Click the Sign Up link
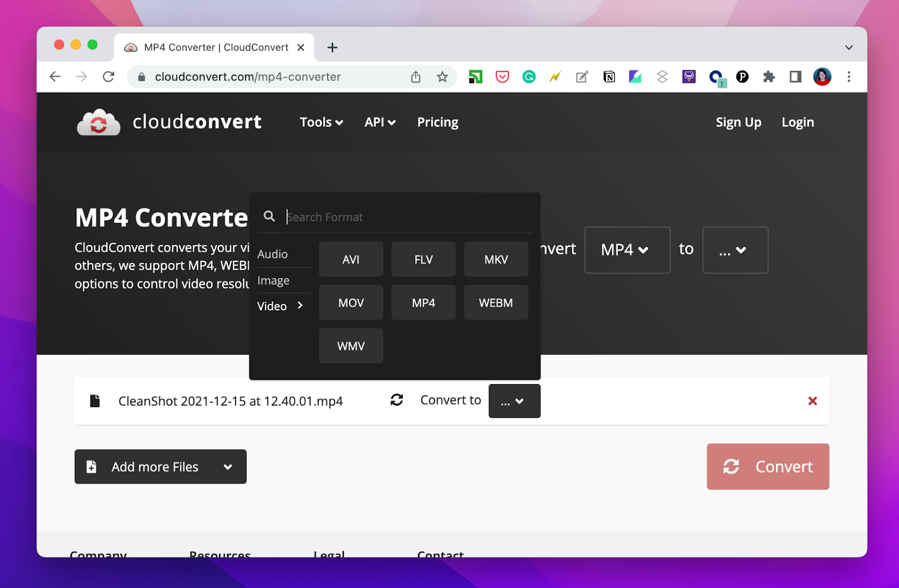The width and height of the screenshot is (899, 588). click(x=738, y=122)
